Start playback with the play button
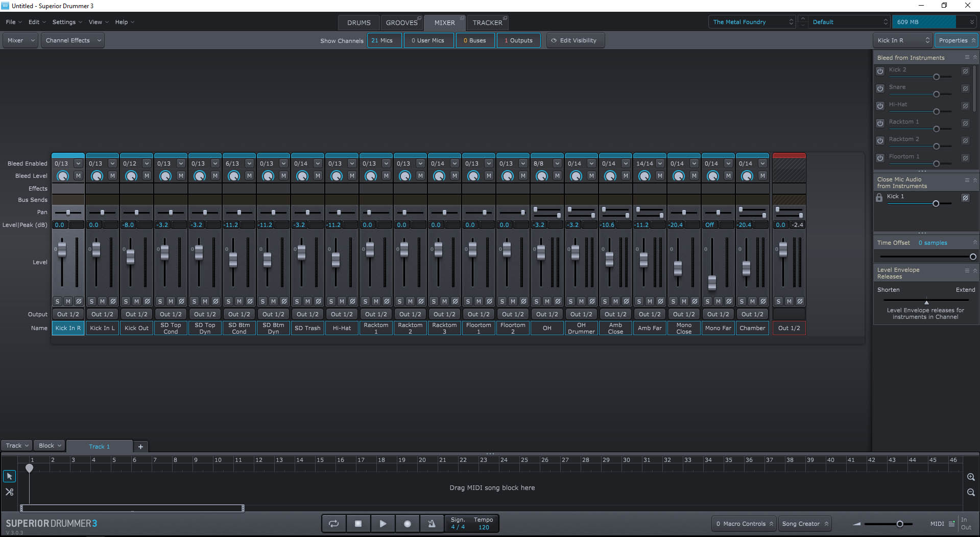This screenshot has height=537, width=980. coord(383,524)
